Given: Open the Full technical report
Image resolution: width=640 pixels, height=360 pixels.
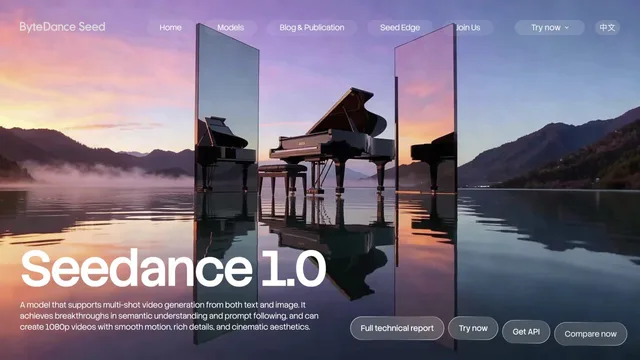Looking at the screenshot, I should [397, 328].
